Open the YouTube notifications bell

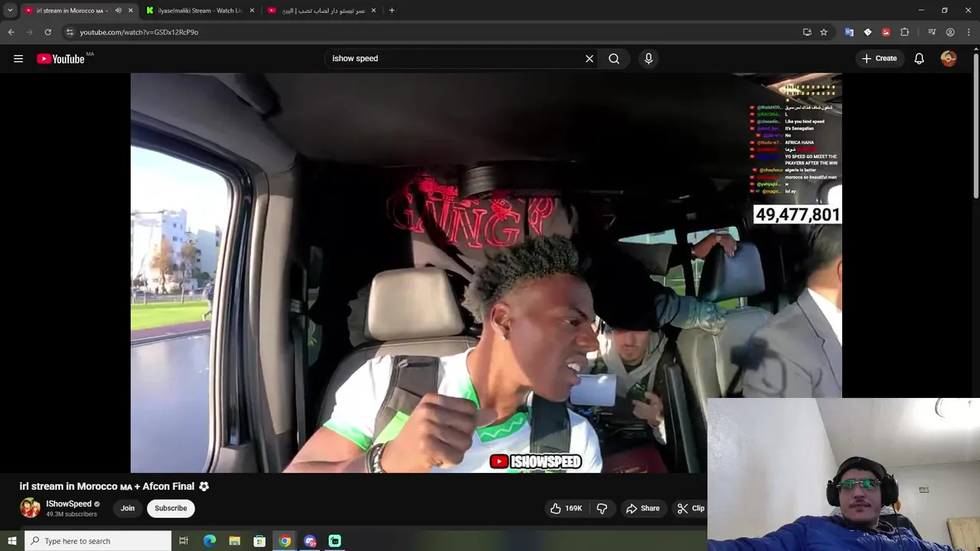pos(919,58)
